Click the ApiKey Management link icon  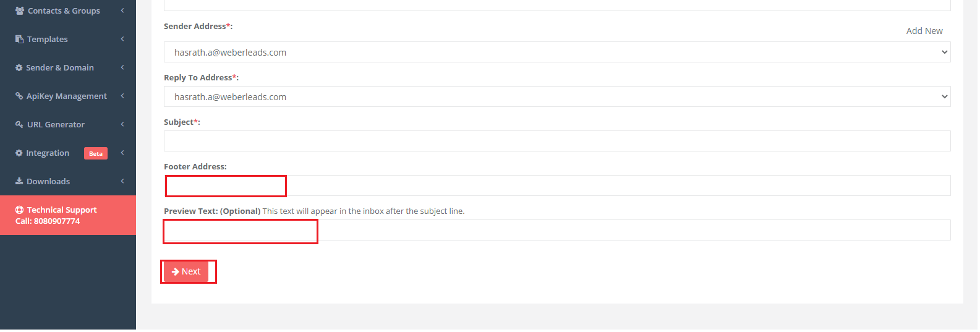point(19,96)
